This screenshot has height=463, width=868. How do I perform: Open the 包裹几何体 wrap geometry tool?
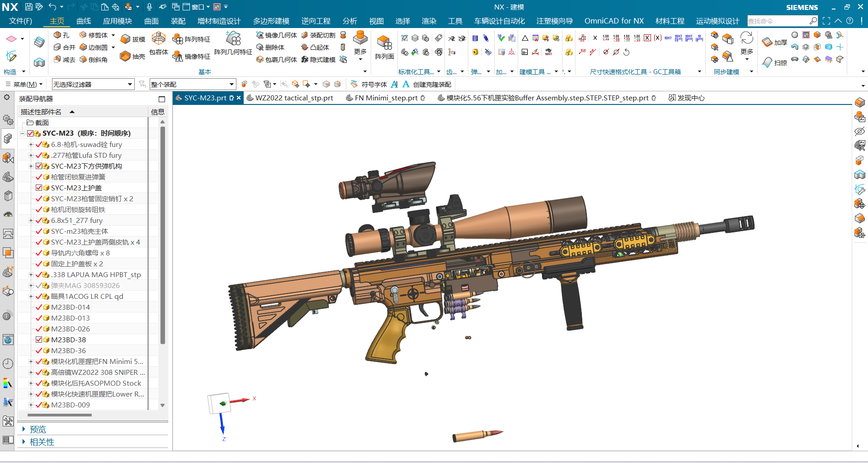277,60
